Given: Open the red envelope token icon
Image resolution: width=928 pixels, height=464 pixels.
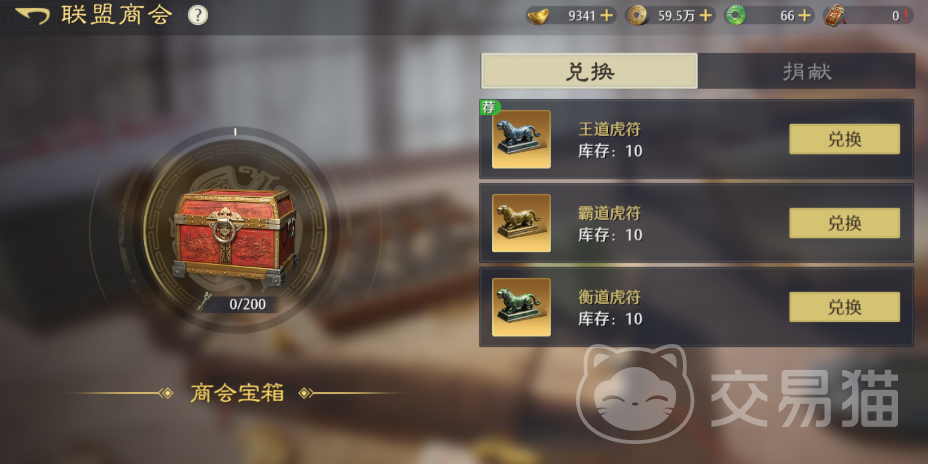Looking at the screenshot, I should pos(834,15).
